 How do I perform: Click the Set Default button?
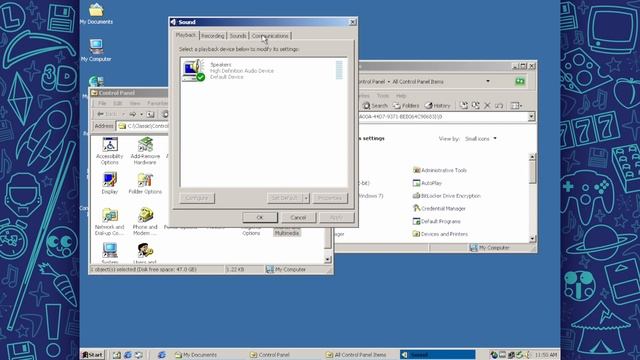pyautogui.click(x=284, y=198)
